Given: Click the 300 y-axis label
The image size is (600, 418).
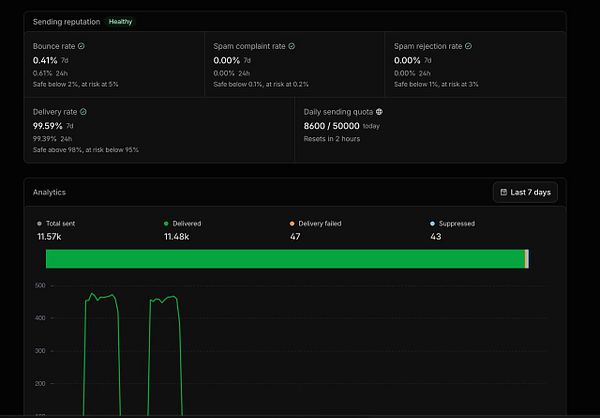Looking at the screenshot, I should tap(40, 351).
